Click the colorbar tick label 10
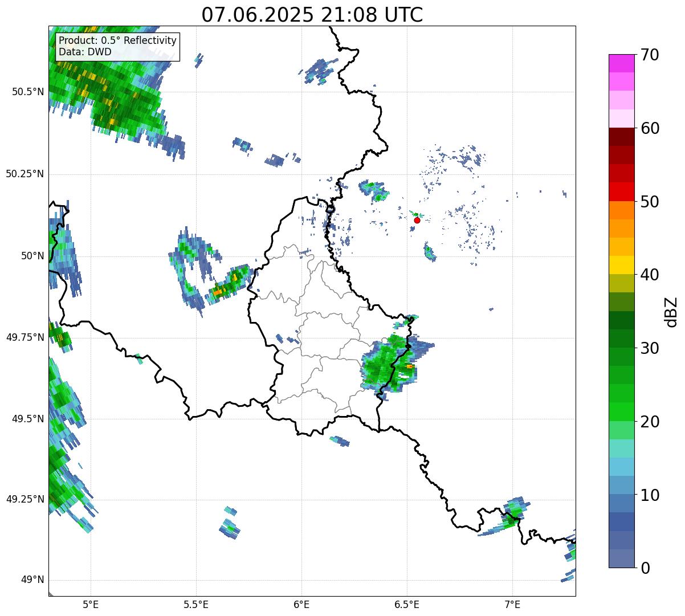The image size is (685, 616). click(650, 495)
